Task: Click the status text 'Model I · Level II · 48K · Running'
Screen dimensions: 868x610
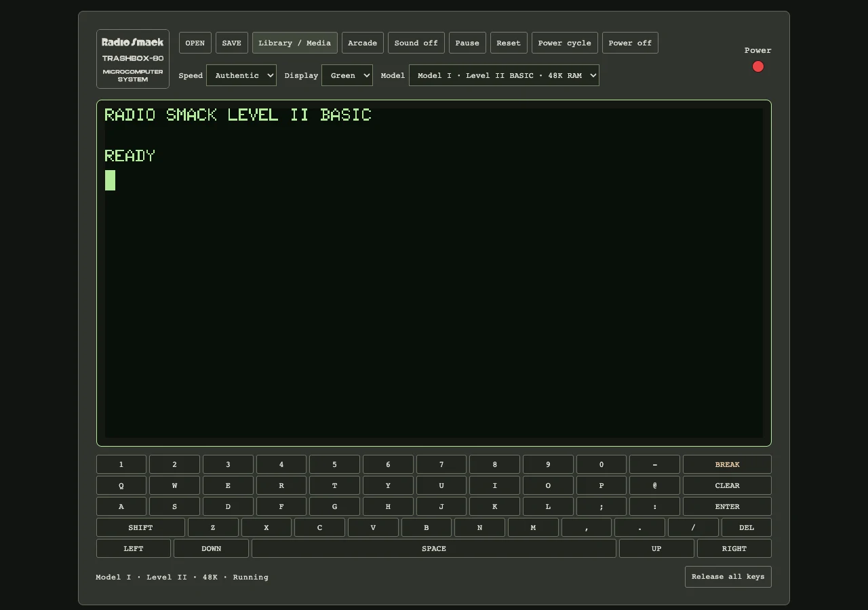Action: tap(182, 577)
